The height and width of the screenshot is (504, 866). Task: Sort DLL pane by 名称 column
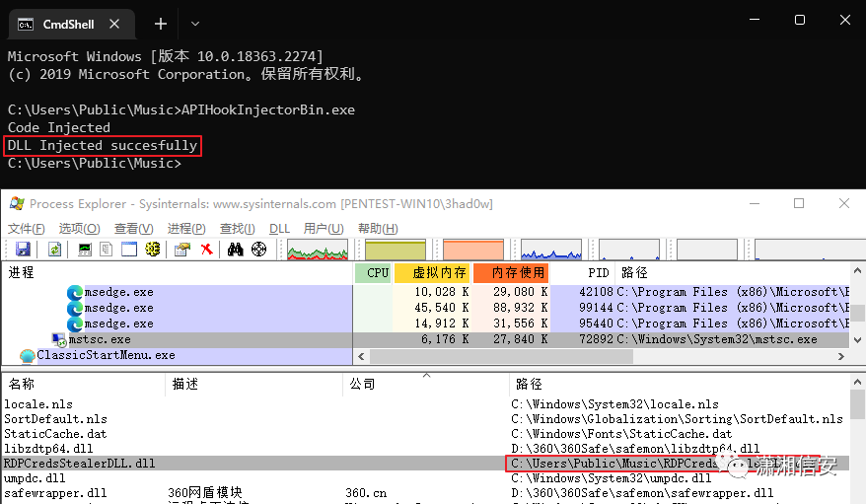click(x=83, y=385)
